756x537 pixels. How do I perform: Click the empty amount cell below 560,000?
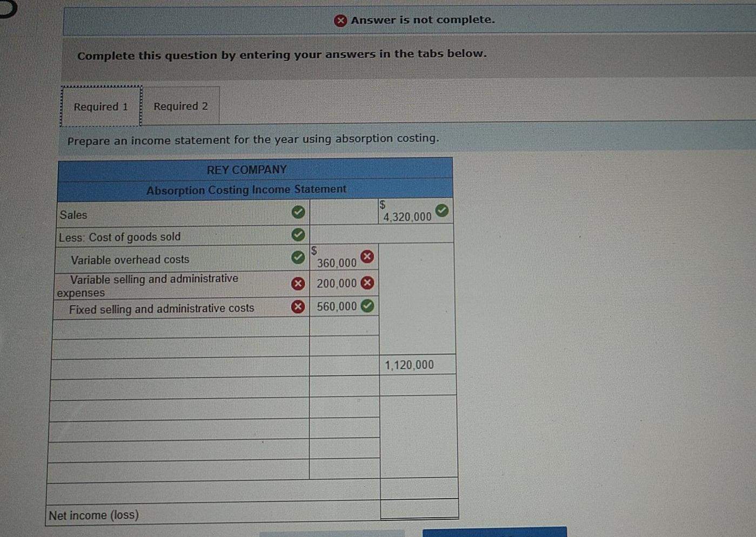coord(344,327)
